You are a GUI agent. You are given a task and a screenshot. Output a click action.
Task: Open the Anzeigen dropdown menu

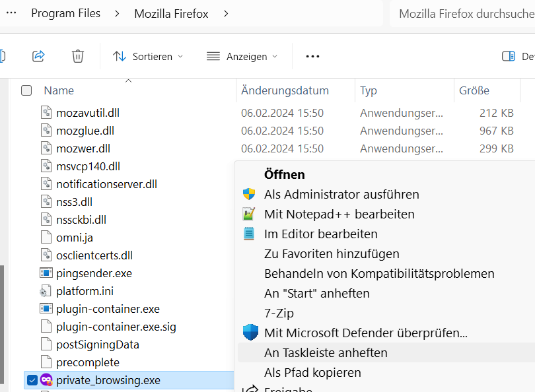coord(242,56)
